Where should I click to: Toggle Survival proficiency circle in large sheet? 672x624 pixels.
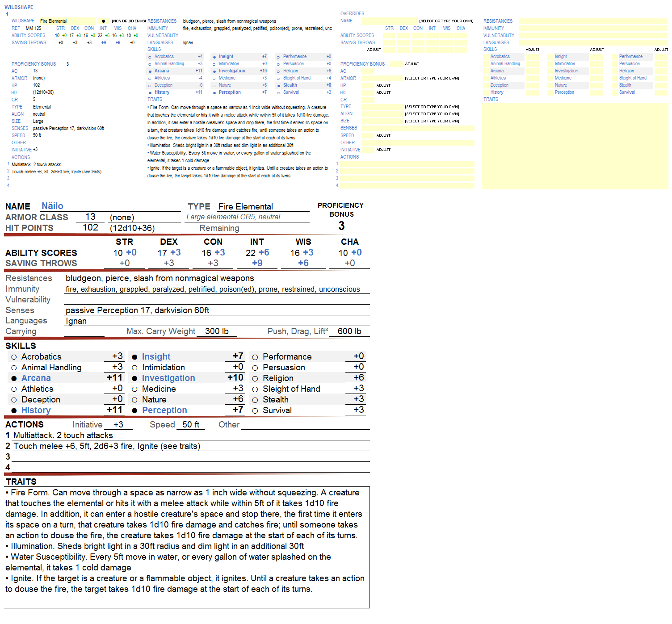point(255,411)
